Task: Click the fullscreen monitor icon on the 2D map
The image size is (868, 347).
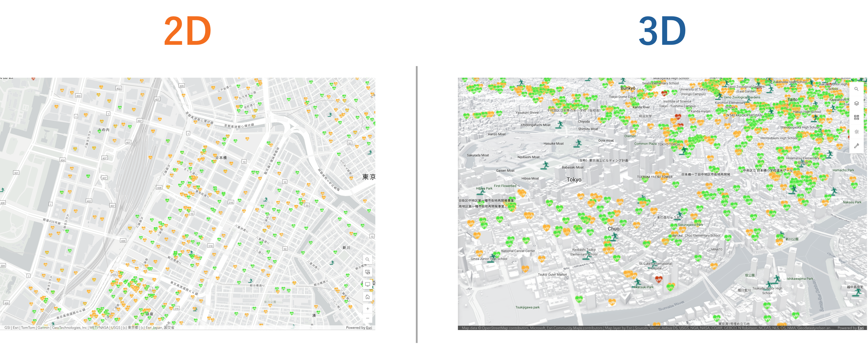Action: tap(367, 284)
